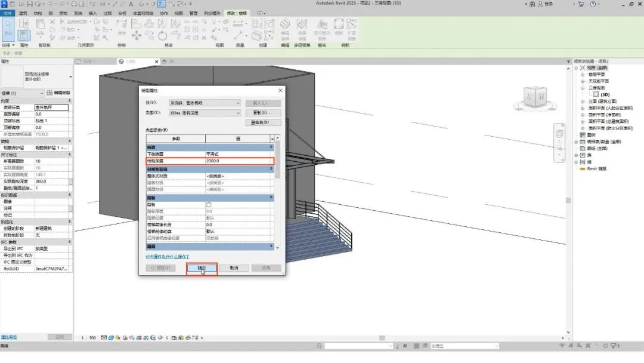Expand the 天花板平面 ceiling plans node
The image size is (644, 363).
[x=583, y=81]
